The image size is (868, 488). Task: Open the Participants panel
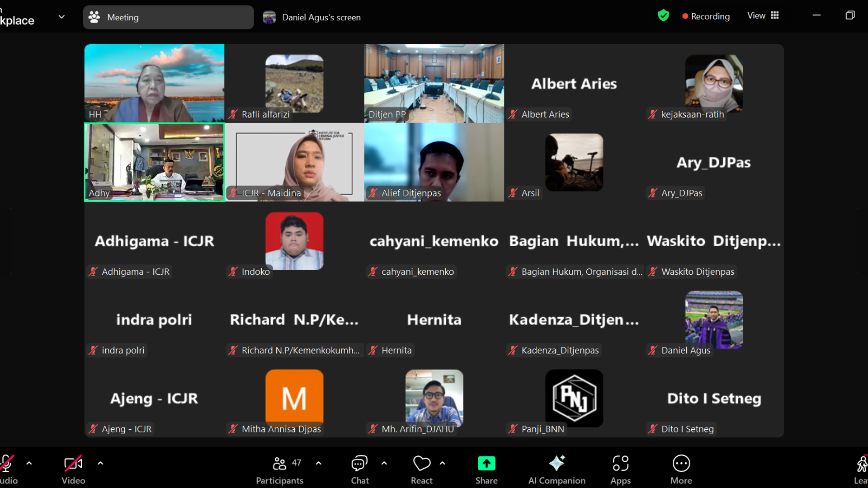pyautogui.click(x=280, y=470)
